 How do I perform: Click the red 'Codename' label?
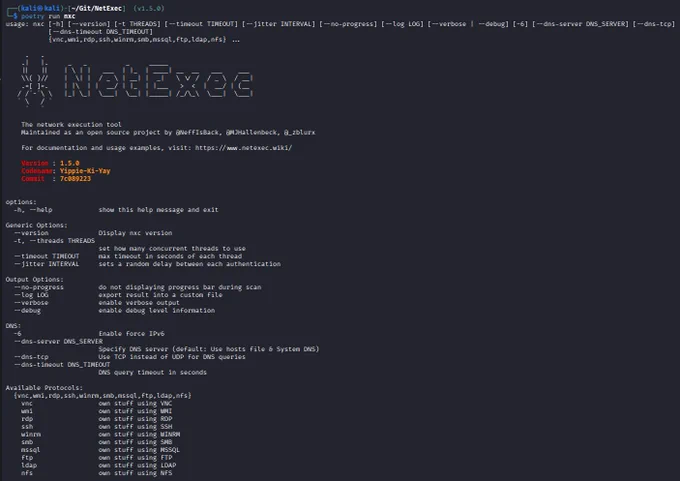tap(36, 171)
